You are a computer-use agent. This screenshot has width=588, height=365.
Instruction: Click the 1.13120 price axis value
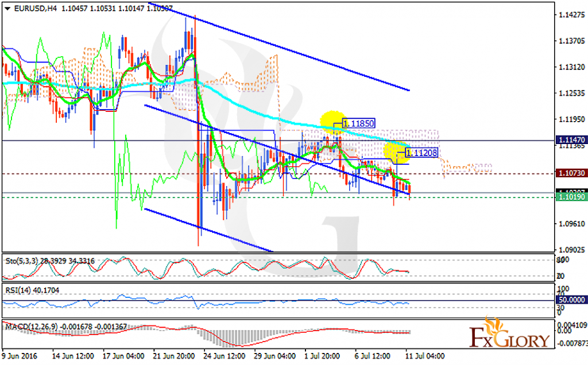(x=571, y=67)
